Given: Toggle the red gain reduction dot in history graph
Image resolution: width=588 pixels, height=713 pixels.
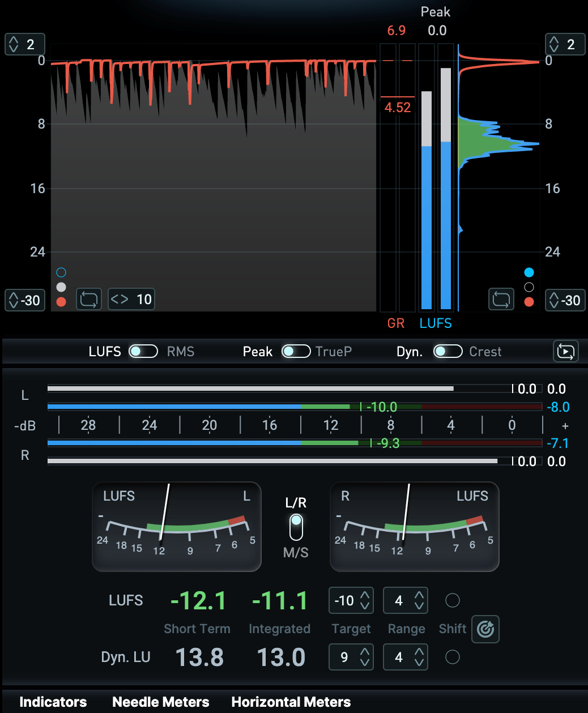Looking at the screenshot, I should tap(61, 302).
